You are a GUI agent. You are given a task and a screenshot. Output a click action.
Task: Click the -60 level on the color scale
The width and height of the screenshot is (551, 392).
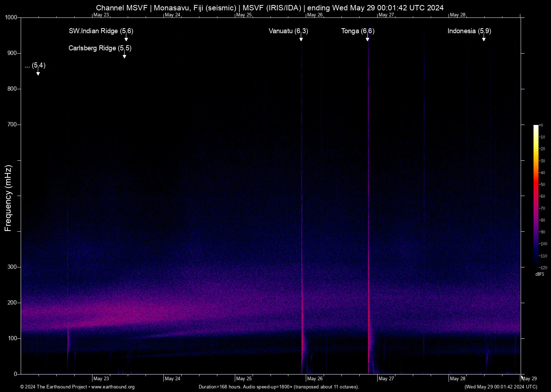[x=542, y=196]
